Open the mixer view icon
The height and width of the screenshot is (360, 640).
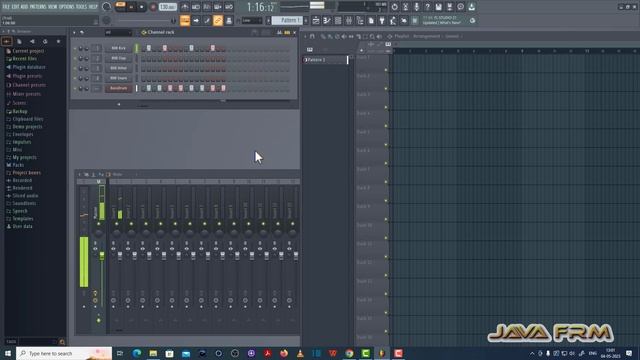[349, 20]
